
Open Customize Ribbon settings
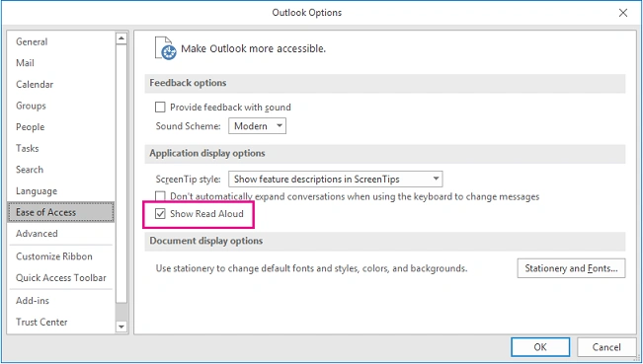[x=54, y=256]
